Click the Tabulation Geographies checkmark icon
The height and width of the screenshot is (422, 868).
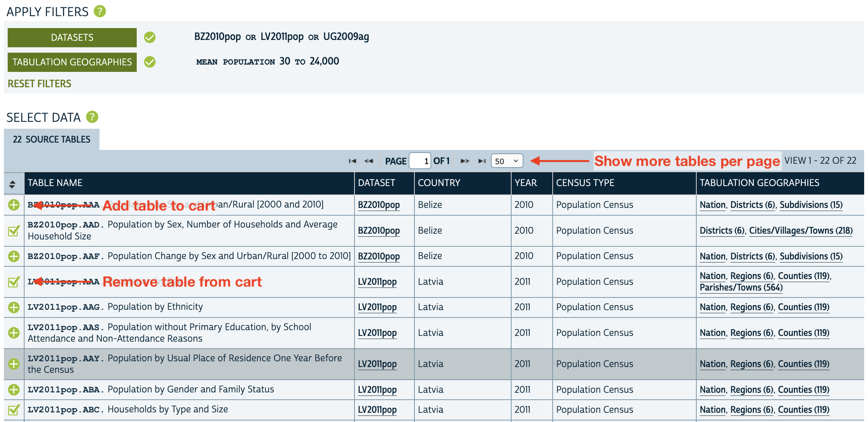click(x=150, y=62)
